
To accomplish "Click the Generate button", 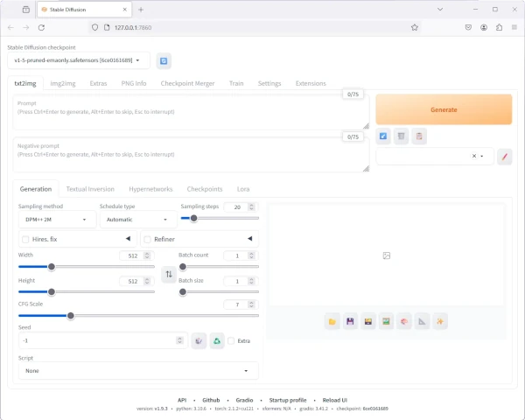I will (444, 109).
